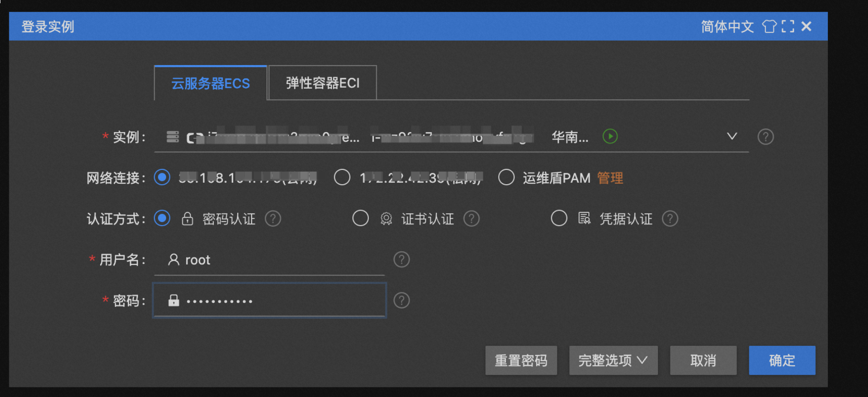Switch to the 云服务器ECS tab

[211, 83]
